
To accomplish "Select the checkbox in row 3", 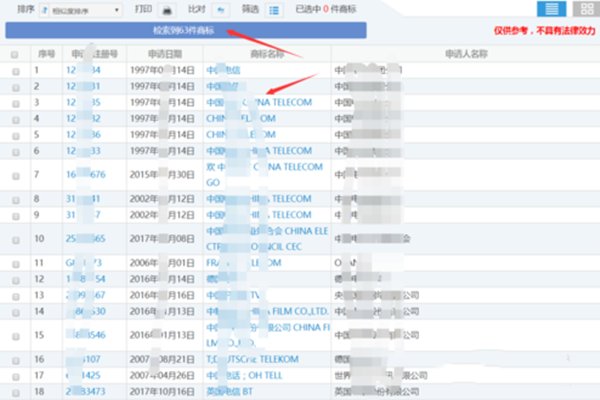I will pyautogui.click(x=16, y=104).
